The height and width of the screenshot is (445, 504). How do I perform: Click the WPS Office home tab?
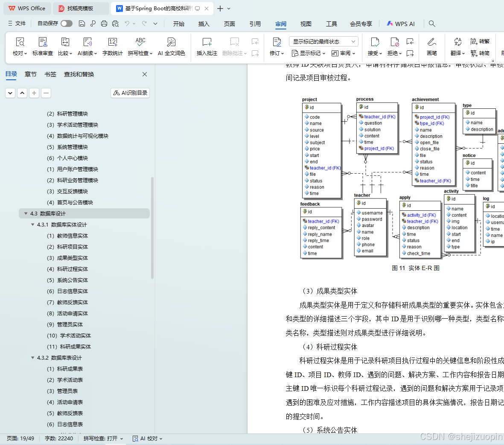pos(27,9)
